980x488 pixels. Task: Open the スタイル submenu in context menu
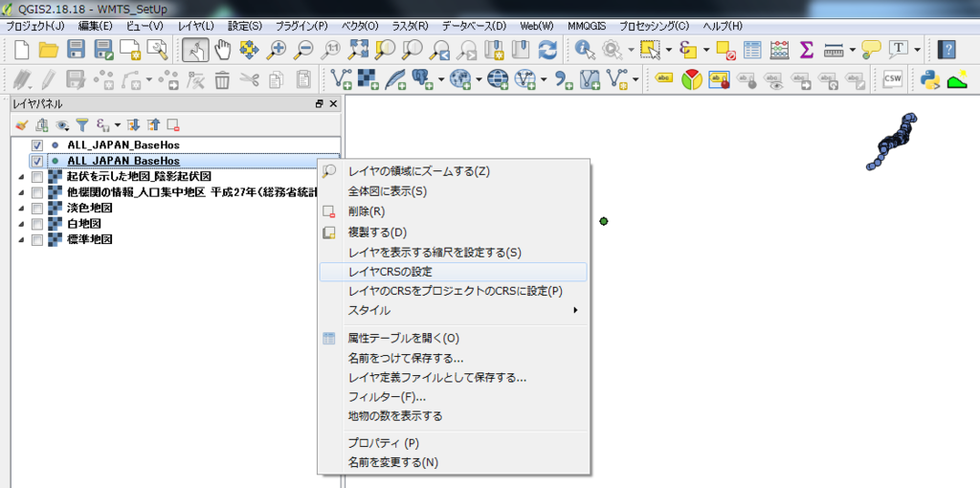point(453,311)
